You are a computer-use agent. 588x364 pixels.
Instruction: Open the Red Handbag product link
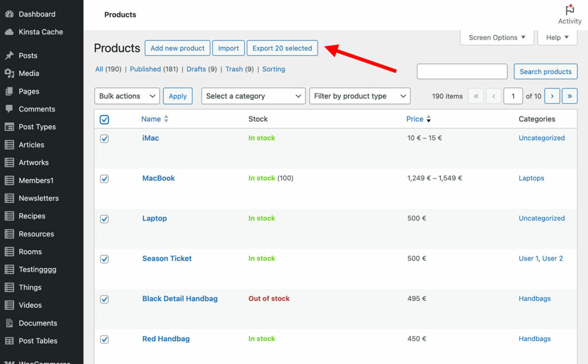pyautogui.click(x=166, y=339)
